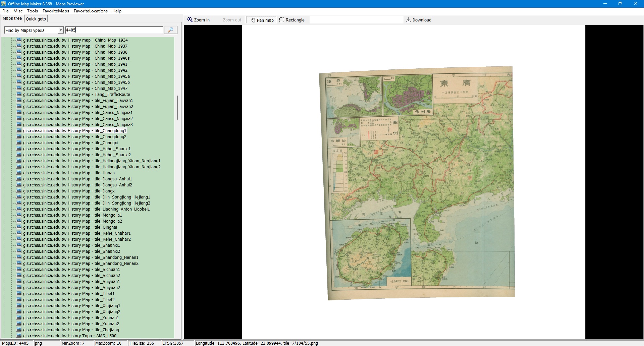Select the Zoom in tool
Image resolution: width=644 pixels, height=346 pixels.
click(199, 20)
